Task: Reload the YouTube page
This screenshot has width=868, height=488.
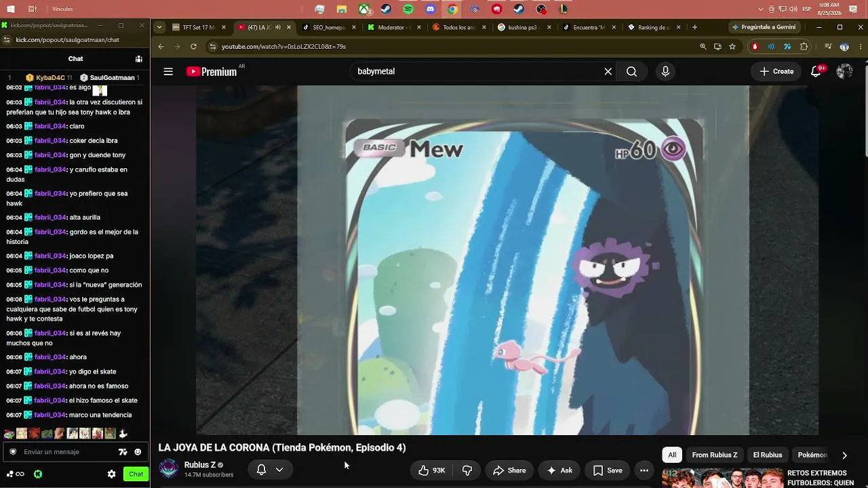Action: click(x=193, y=47)
